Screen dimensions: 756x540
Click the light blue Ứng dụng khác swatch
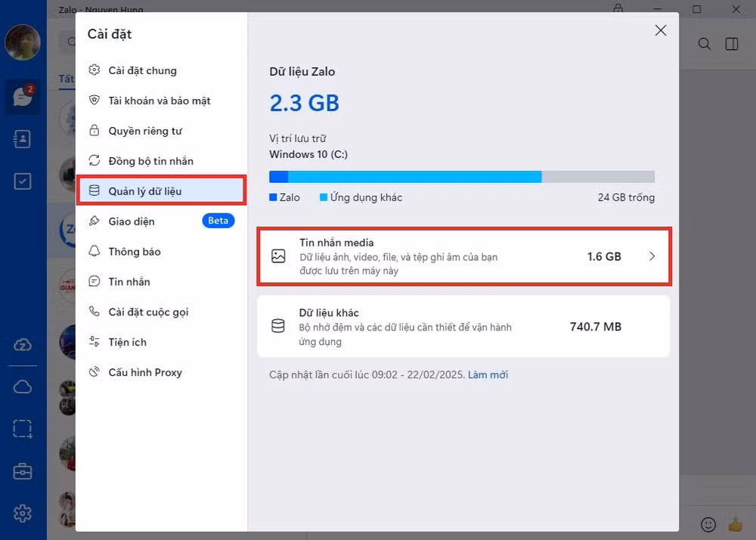click(x=324, y=197)
